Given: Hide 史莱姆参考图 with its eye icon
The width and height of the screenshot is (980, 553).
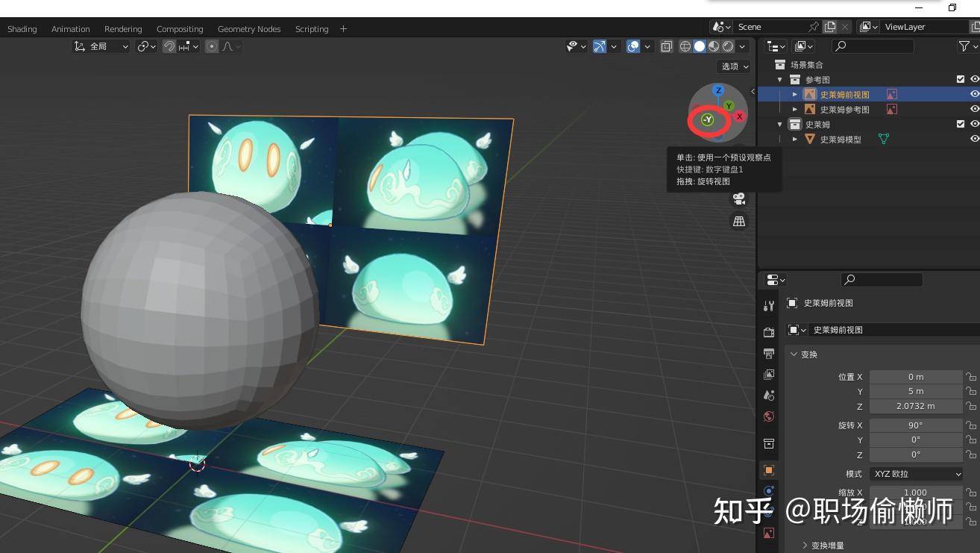Looking at the screenshot, I should point(974,110).
